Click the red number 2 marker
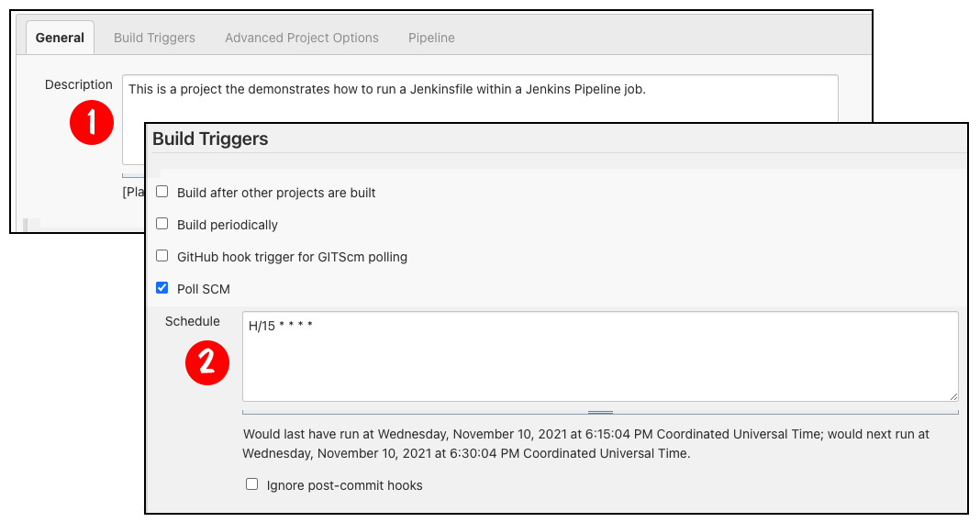The image size is (980, 522). (207, 362)
